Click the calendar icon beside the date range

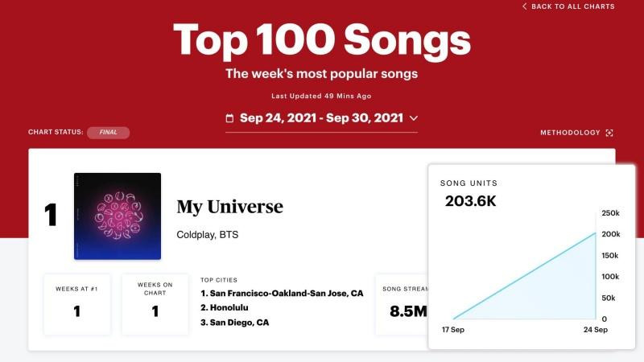[229, 118]
